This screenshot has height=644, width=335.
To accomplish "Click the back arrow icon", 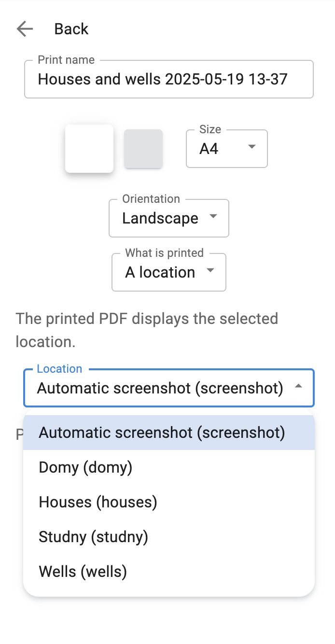I will tap(24, 28).
